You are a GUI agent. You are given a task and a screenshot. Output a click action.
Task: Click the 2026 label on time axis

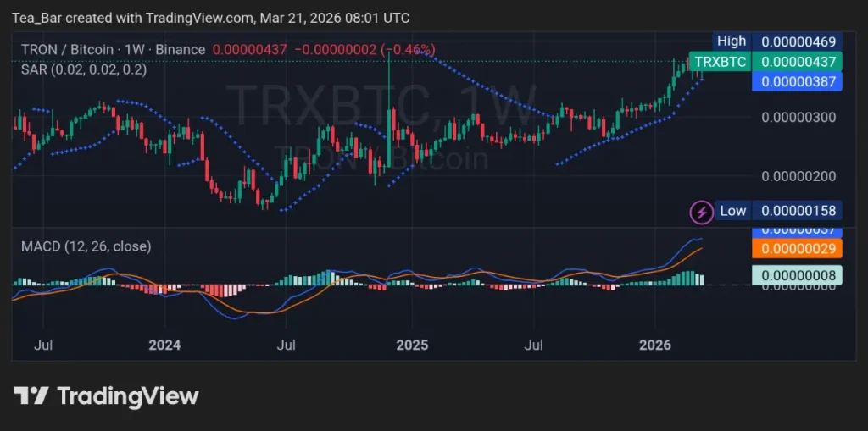coord(654,345)
